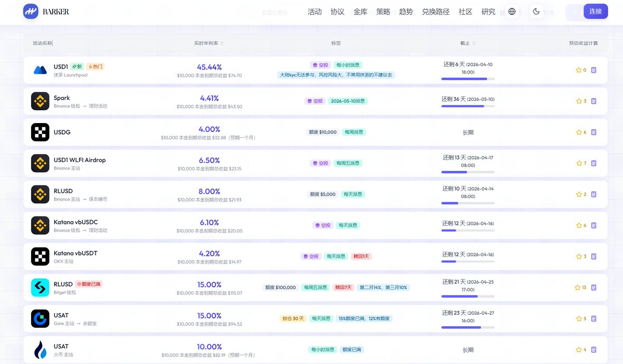Image resolution: width=623 pixels, height=364 pixels.
Task: Open calculator for Katana vbUSDT row
Action: click(x=594, y=257)
